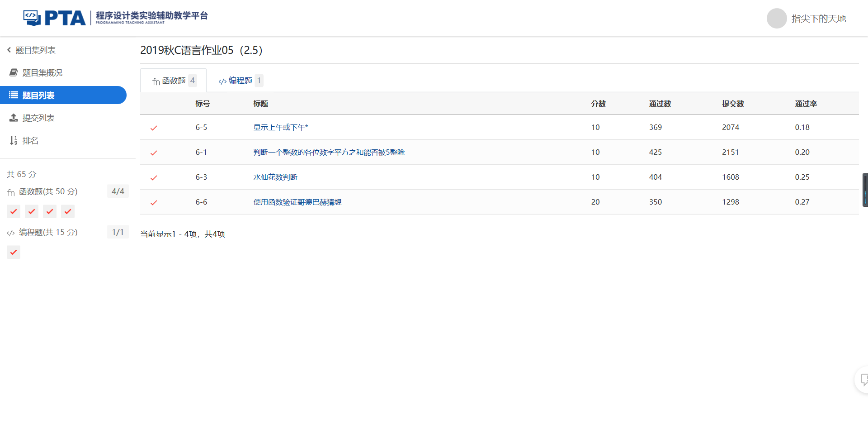Click fourth 函数题 checkmark box in sidebar
Viewport: 868px width, 425px height.
click(x=68, y=211)
